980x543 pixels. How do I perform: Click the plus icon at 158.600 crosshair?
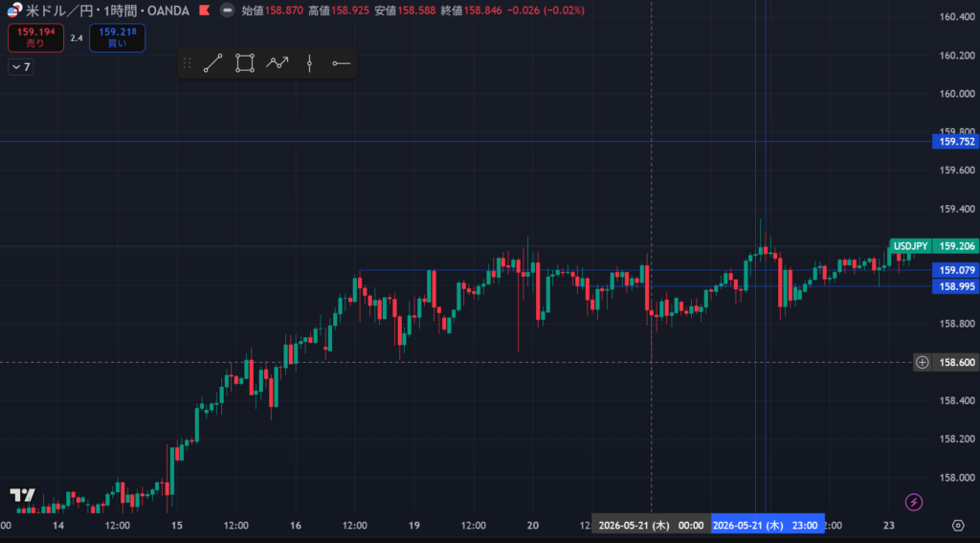click(923, 362)
